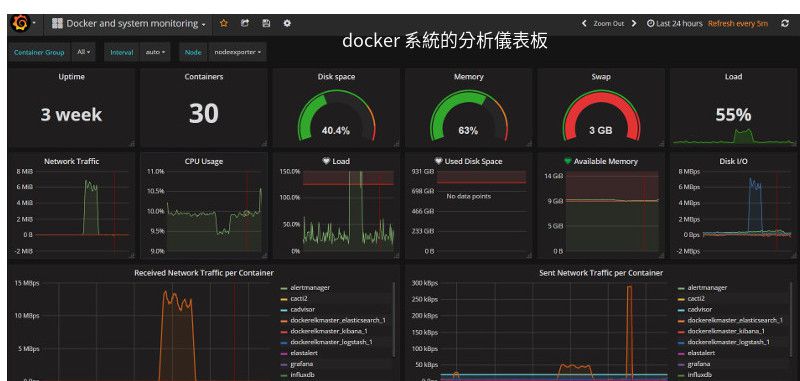This screenshot has height=381, width=800.
Task: Refresh the dashboard with the refresh icon
Action: (785, 23)
